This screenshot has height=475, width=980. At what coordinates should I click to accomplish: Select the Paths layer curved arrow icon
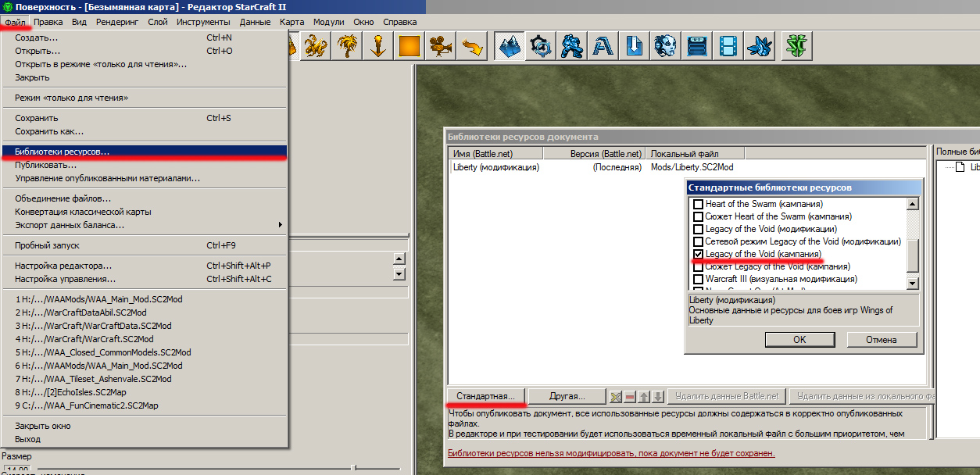(x=473, y=47)
